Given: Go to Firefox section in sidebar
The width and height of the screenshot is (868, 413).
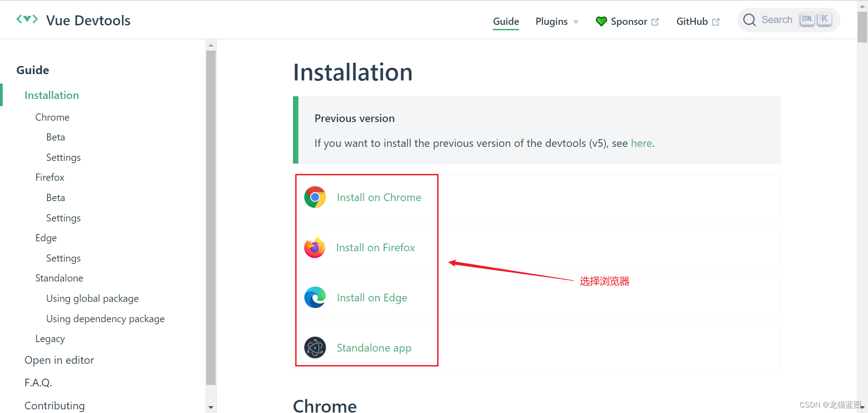Looking at the screenshot, I should point(50,177).
